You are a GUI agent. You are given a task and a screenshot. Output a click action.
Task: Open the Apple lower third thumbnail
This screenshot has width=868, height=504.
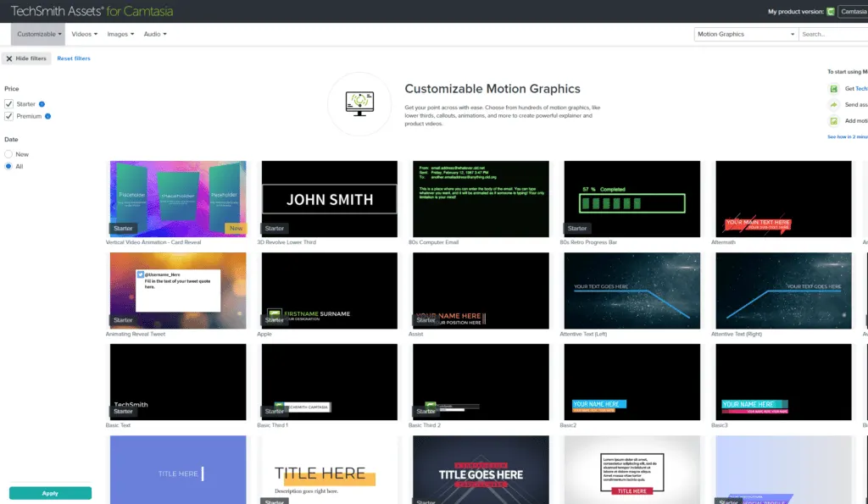pos(330,291)
